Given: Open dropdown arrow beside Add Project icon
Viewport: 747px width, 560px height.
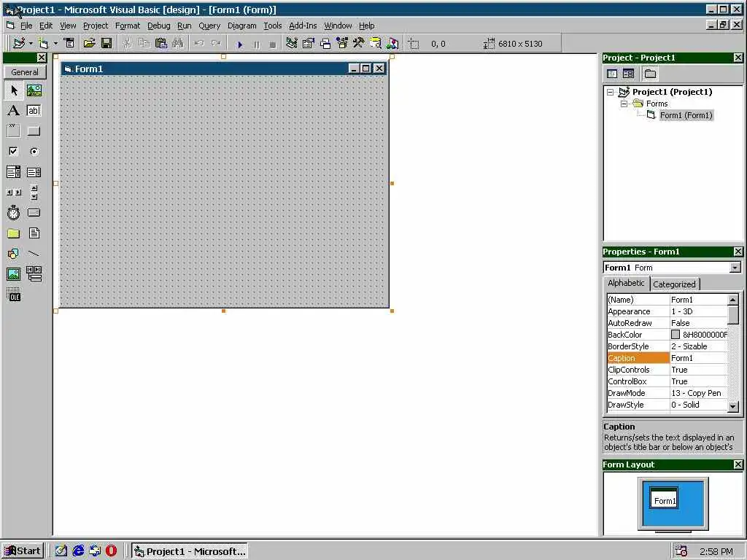Looking at the screenshot, I should click(31, 43).
